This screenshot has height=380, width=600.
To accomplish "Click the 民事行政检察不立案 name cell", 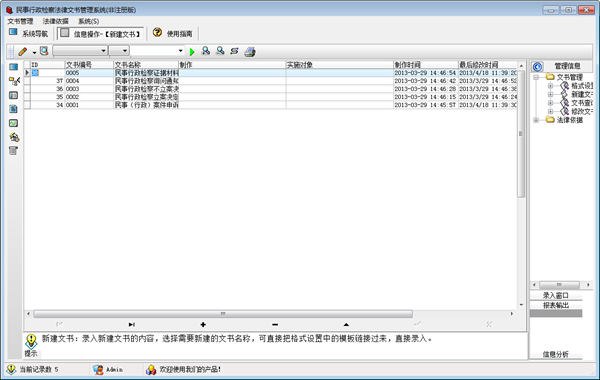I will tap(146, 89).
